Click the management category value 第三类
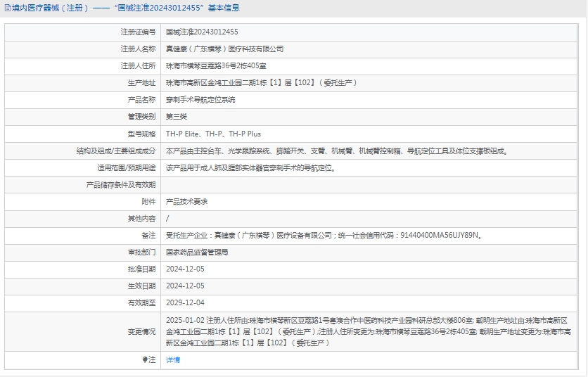 pos(177,117)
